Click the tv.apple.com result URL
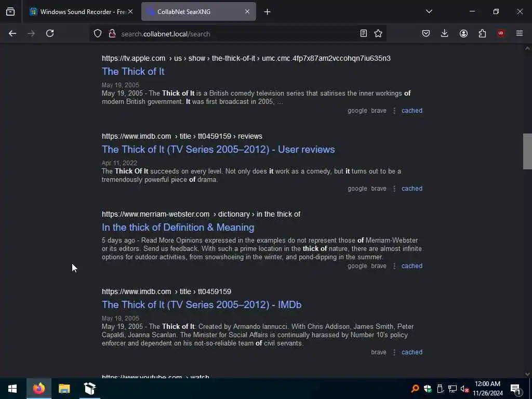This screenshot has width=532, height=399. [x=246, y=58]
